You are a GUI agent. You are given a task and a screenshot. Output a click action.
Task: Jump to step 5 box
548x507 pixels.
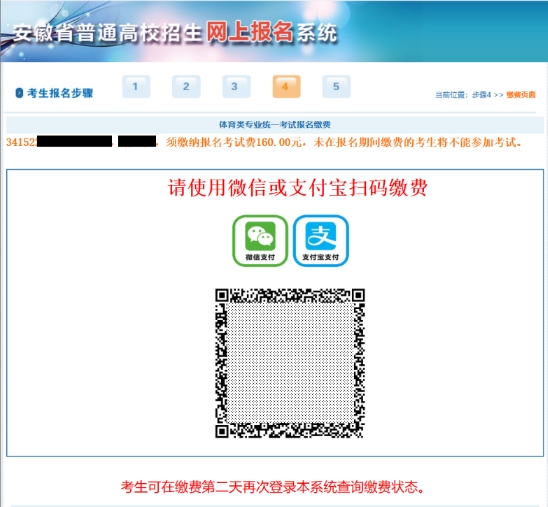click(x=336, y=86)
